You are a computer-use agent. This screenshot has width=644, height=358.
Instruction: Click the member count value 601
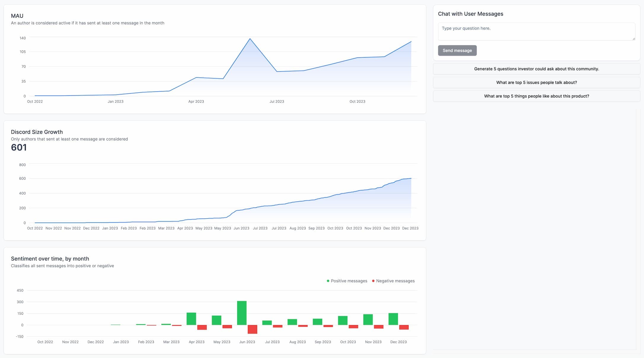(x=19, y=147)
